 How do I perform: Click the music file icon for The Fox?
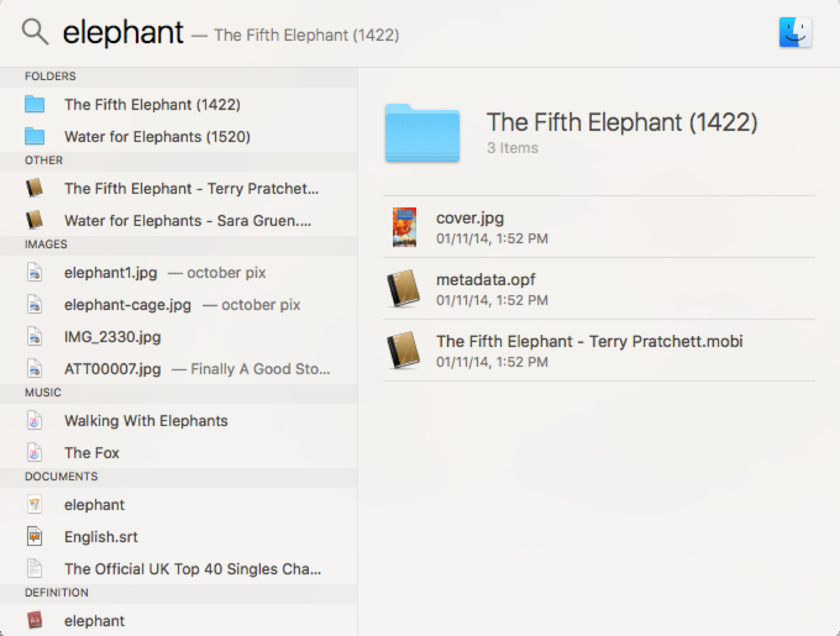click(35, 453)
